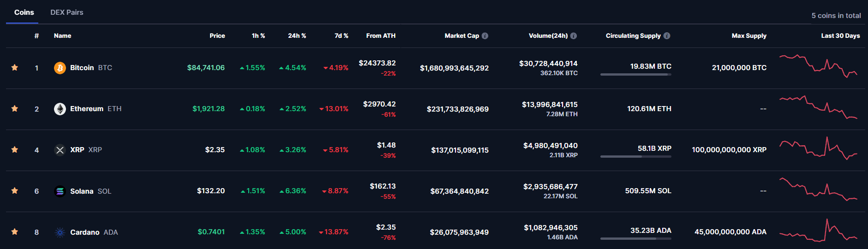
Task: Sort by Volume(24h) header text
Action: [548, 36]
